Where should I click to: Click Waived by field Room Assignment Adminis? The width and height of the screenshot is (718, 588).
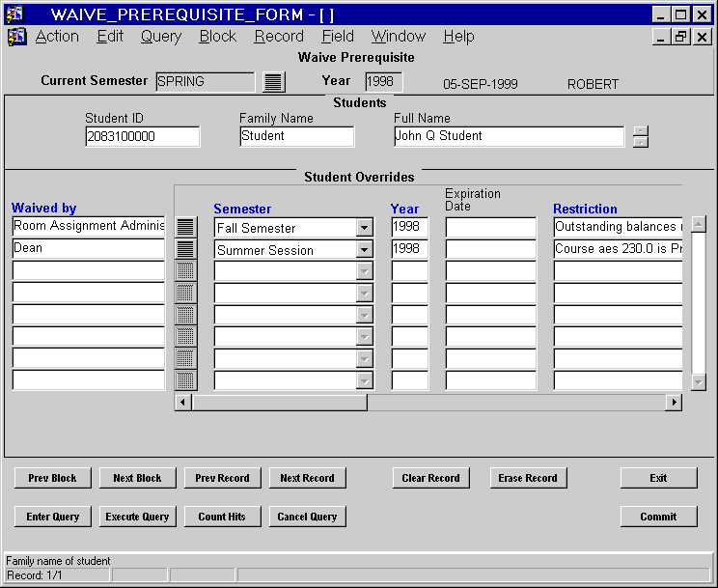tap(89, 226)
